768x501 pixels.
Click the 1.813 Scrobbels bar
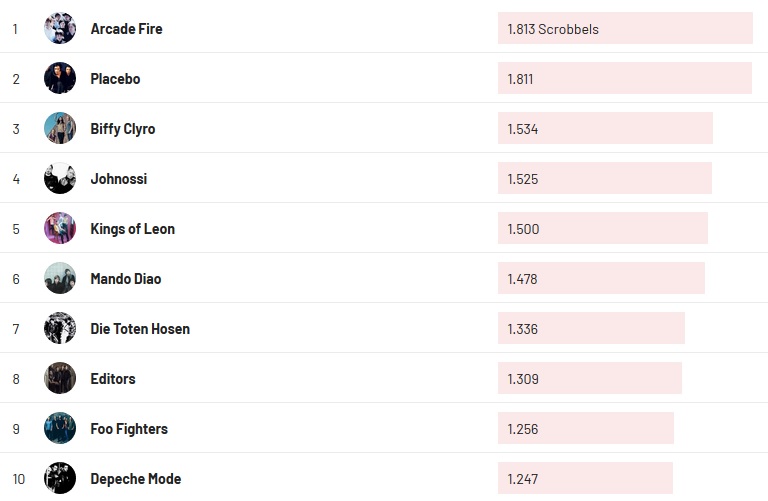click(x=625, y=29)
